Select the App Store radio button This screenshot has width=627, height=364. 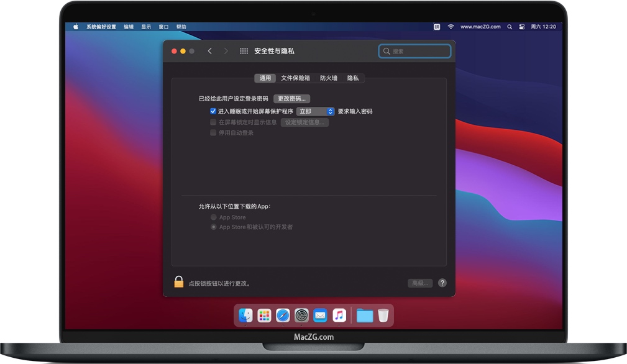click(x=214, y=217)
